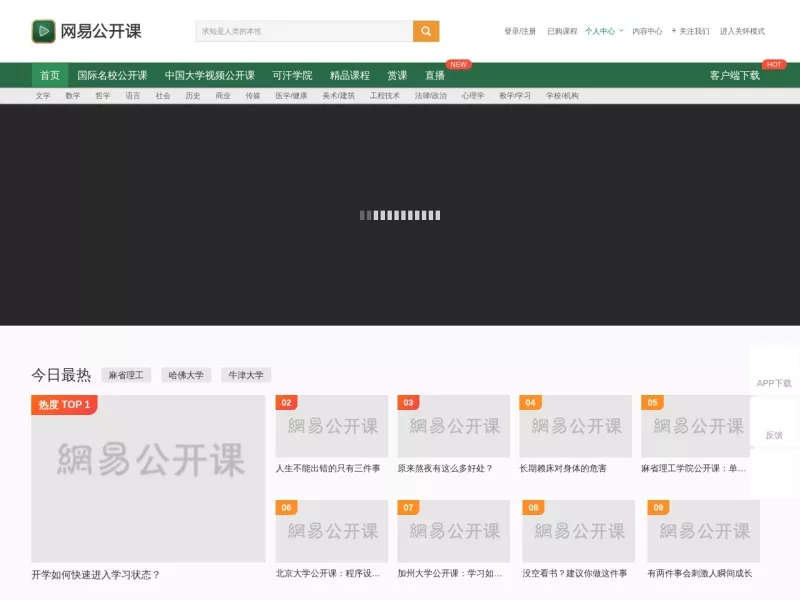Click the NetEase Open Course logo icon
The height and width of the screenshot is (600, 800).
pos(43,31)
